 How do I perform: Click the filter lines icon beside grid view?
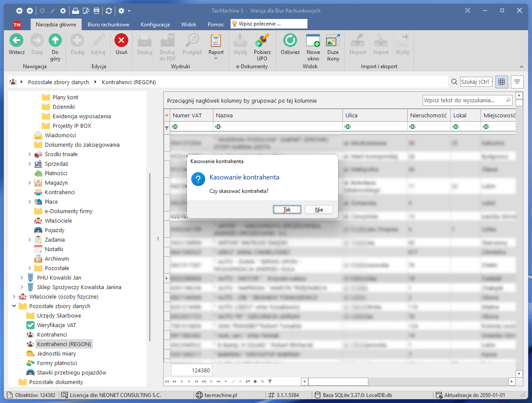click(x=517, y=82)
